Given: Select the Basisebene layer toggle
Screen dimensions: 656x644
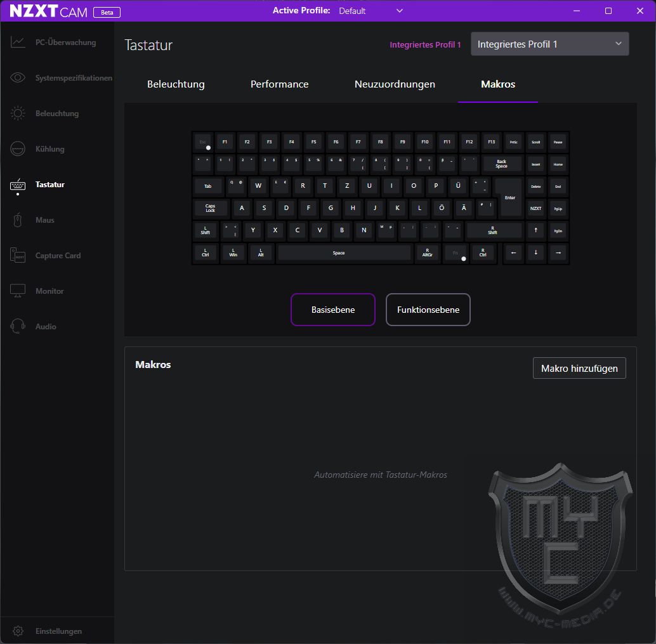Looking at the screenshot, I should click(x=333, y=310).
